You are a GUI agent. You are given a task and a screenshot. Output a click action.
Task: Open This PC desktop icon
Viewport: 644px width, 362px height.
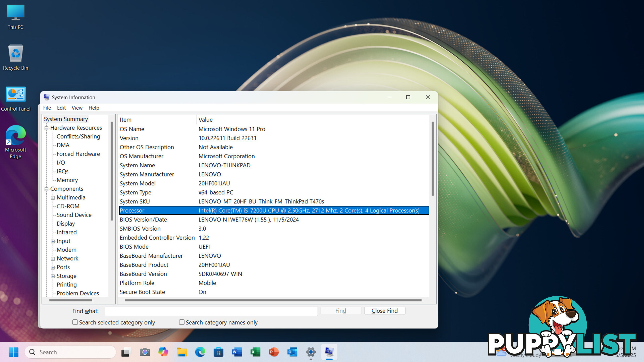[15, 17]
